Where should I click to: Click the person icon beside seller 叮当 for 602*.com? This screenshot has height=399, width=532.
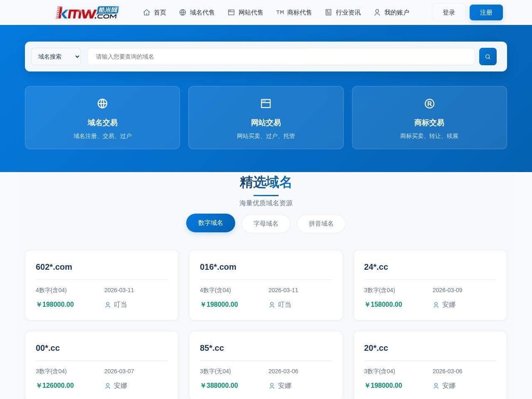pos(108,305)
